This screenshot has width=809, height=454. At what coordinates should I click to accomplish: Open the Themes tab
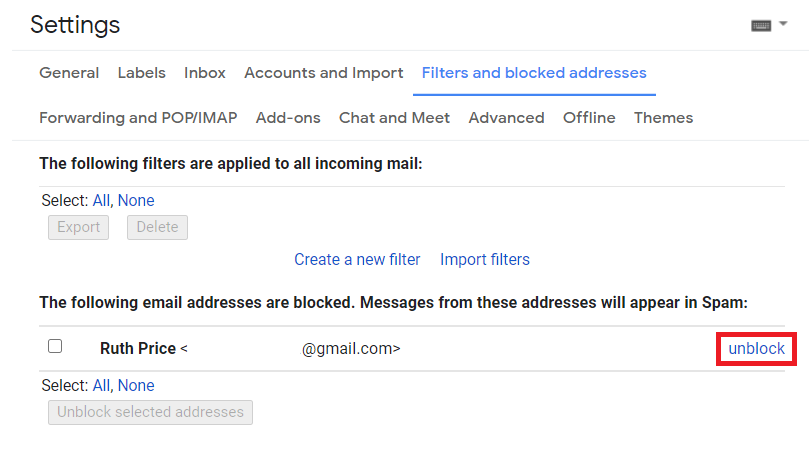pyautogui.click(x=663, y=118)
